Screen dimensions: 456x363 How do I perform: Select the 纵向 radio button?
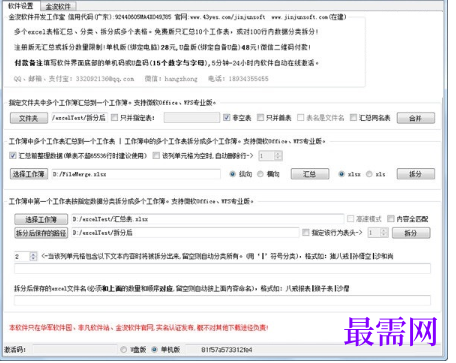(233, 174)
